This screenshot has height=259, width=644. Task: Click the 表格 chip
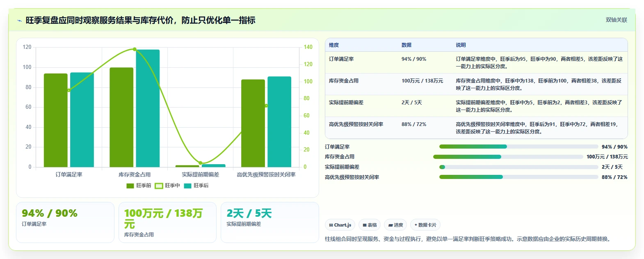point(369,225)
